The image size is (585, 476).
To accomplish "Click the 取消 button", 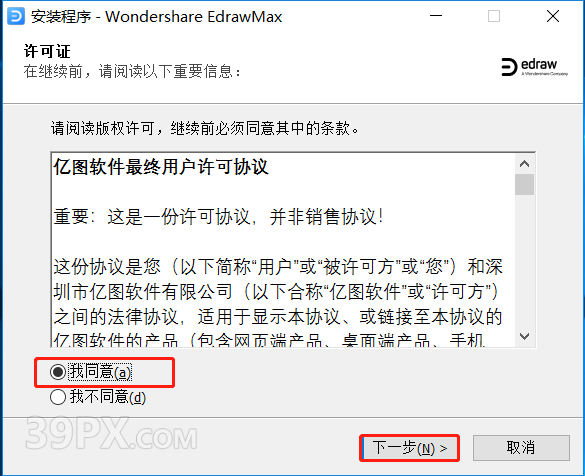I will tap(521, 448).
